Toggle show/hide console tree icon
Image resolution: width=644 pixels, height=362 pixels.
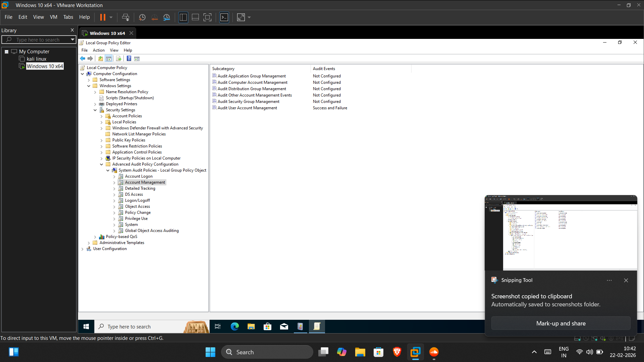tap(109, 59)
